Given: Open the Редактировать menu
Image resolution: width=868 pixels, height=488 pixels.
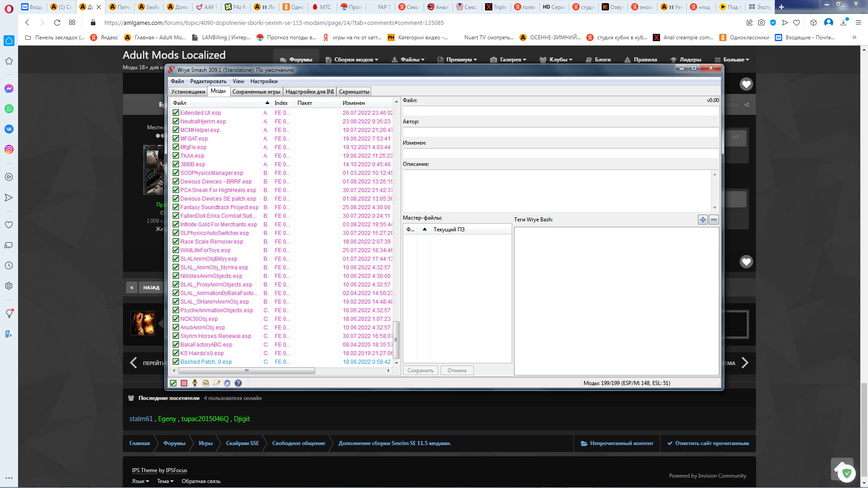Looking at the screenshot, I should point(208,81).
